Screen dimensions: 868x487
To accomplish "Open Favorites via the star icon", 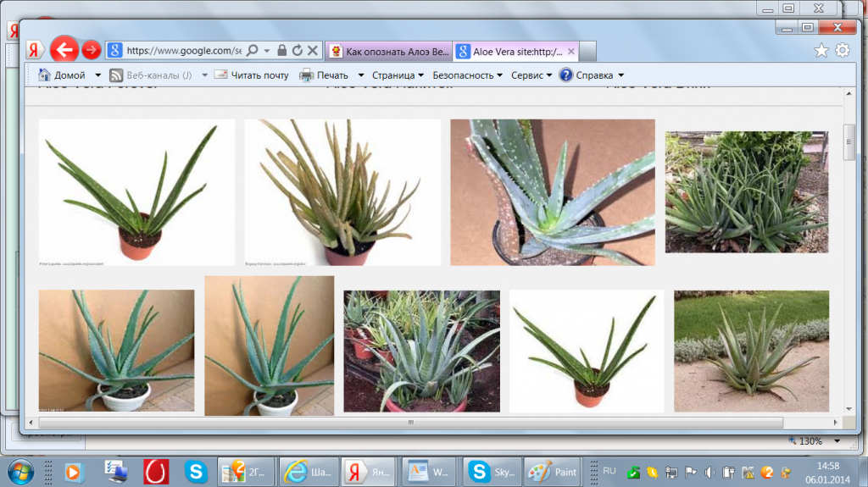I will click(x=821, y=51).
